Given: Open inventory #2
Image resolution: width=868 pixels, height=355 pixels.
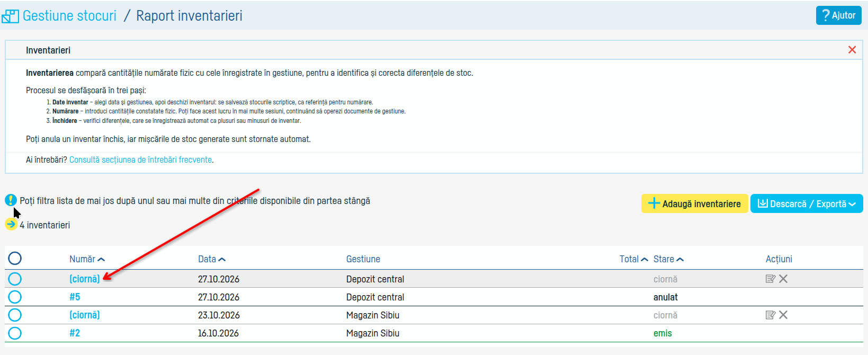Looking at the screenshot, I should pos(75,333).
